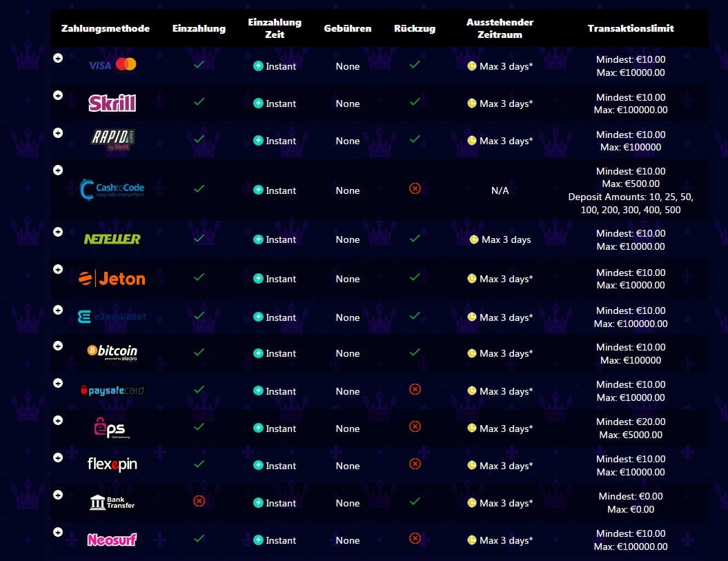Screen dimensions: 728x561
Task: Click the Bank Transfer deposit unavailable cross
Action: pos(199,501)
